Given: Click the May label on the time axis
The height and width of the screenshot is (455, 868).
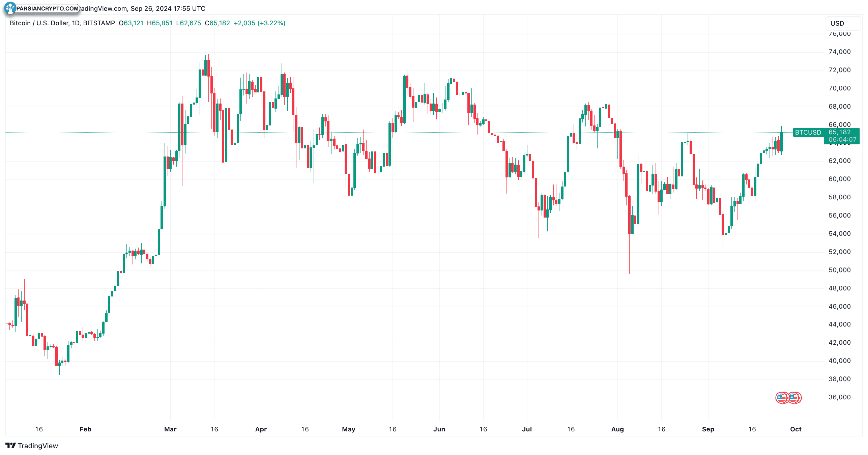Looking at the screenshot, I should coord(349,429).
